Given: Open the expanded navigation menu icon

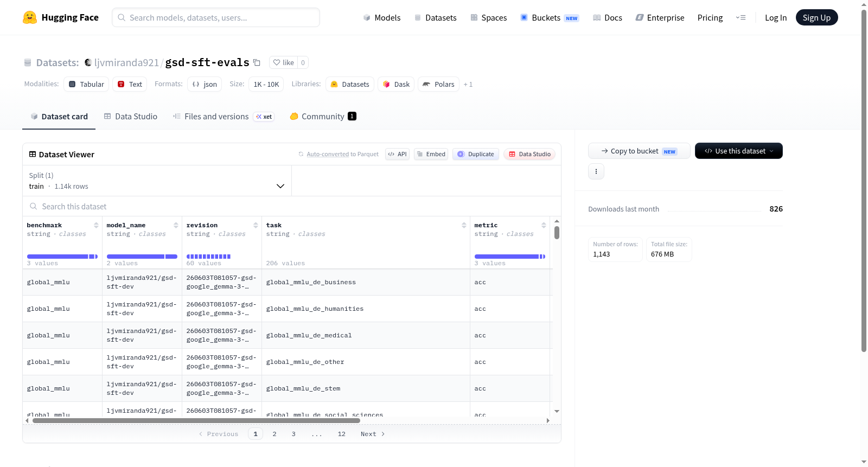Looking at the screenshot, I should tap(741, 18).
